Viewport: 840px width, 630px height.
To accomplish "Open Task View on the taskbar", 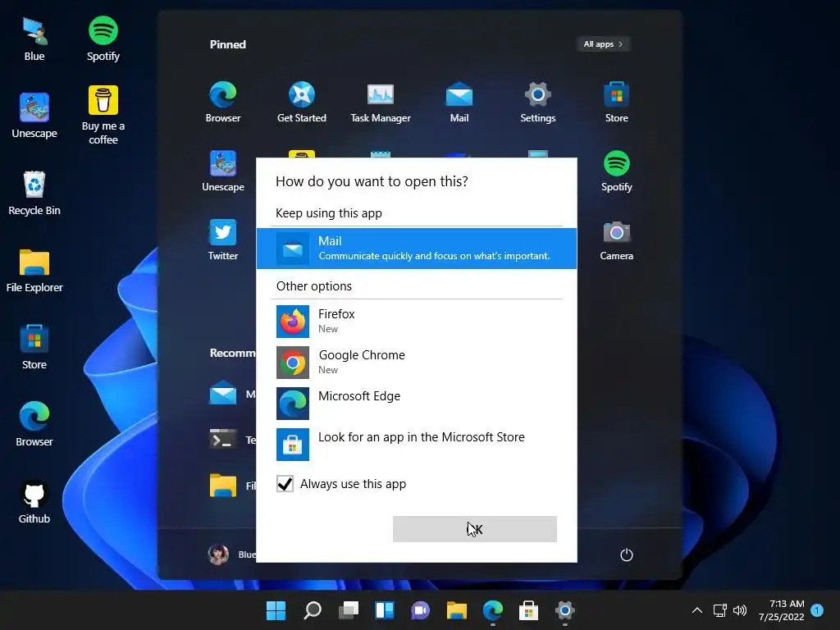I will click(348, 610).
